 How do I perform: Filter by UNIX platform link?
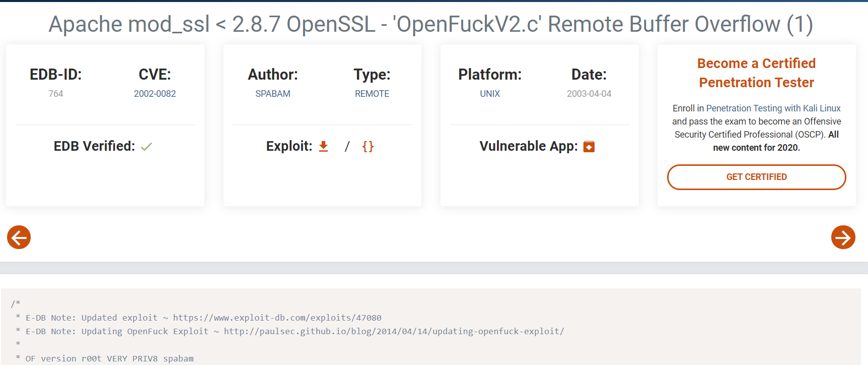pyautogui.click(x=490, y=94)
